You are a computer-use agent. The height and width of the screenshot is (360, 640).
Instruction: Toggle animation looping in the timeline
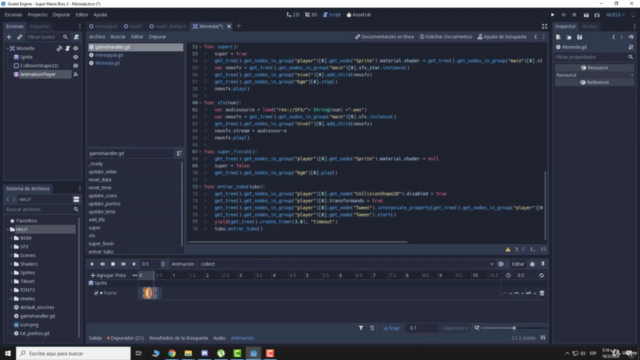click(x=541, y=276)
